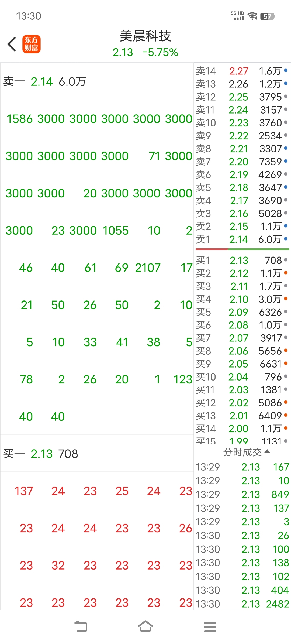Tap the 1055 sell order entry
Image resolution: width=291 pixels, height=644 pixels.
click(115, 231)
